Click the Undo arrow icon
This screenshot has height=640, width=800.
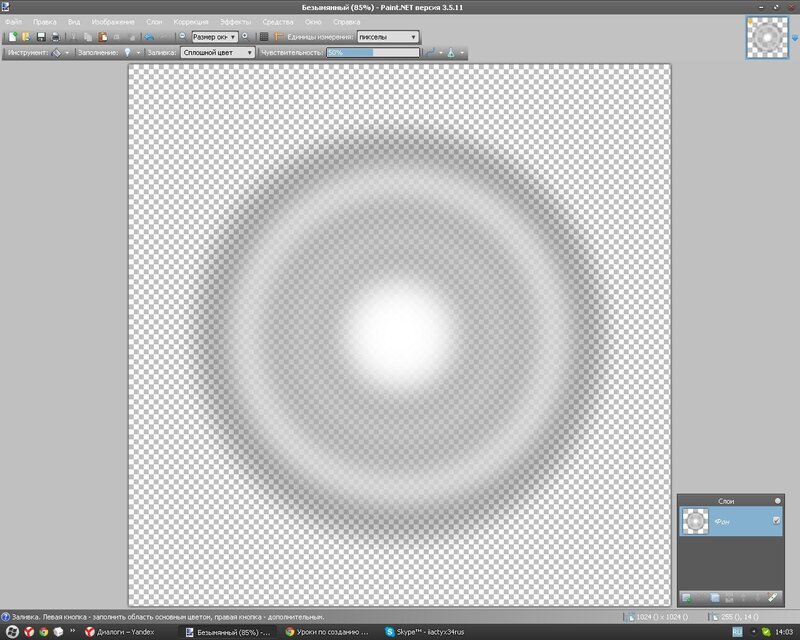point(149,36)
